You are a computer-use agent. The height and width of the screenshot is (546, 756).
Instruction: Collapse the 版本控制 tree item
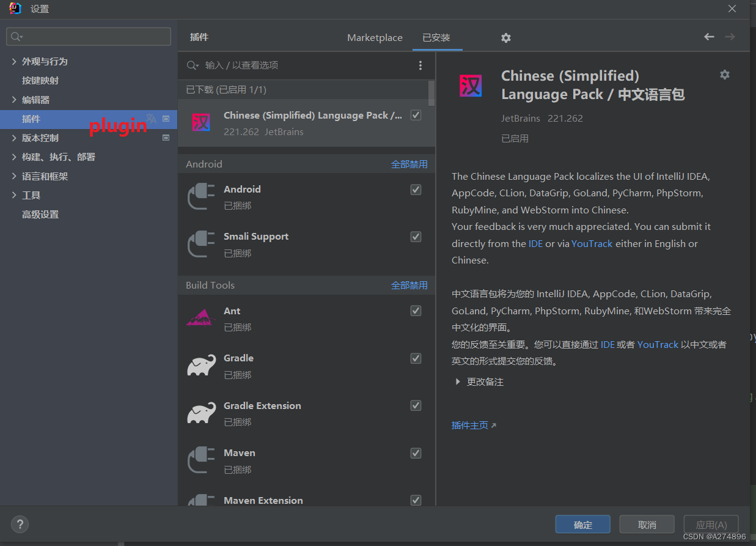coord(13,138)
